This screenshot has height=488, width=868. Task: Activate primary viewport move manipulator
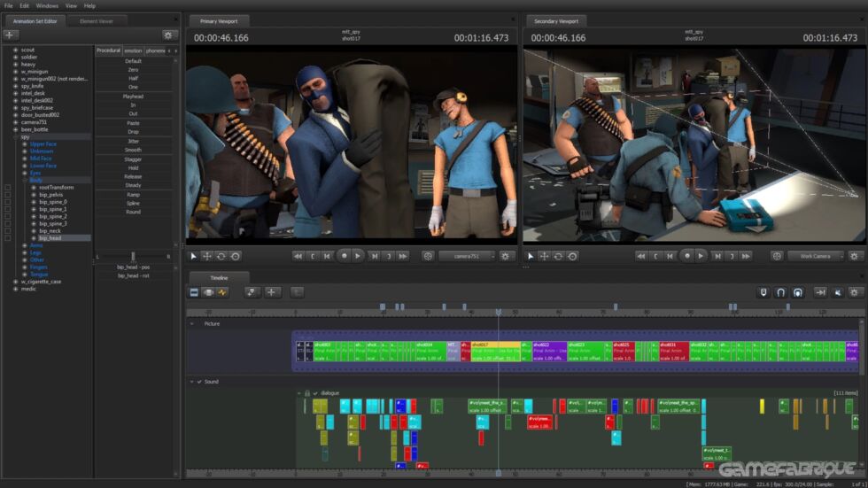(207, 256)
